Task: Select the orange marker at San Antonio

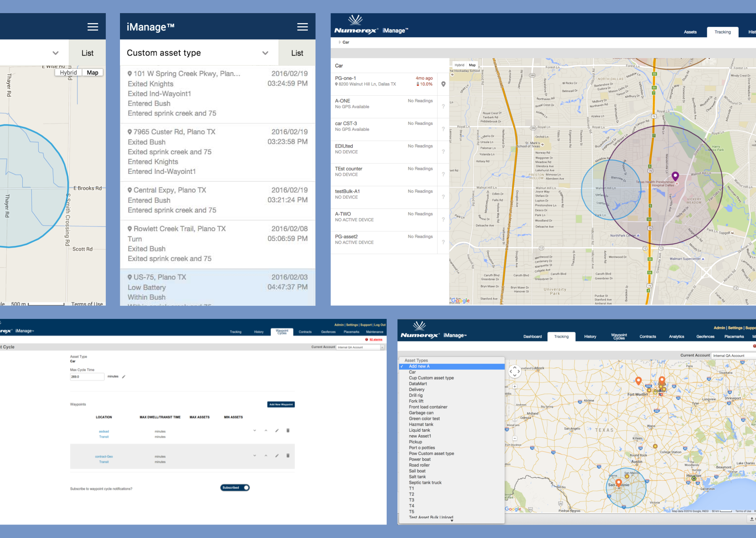Action: (619, 483)
